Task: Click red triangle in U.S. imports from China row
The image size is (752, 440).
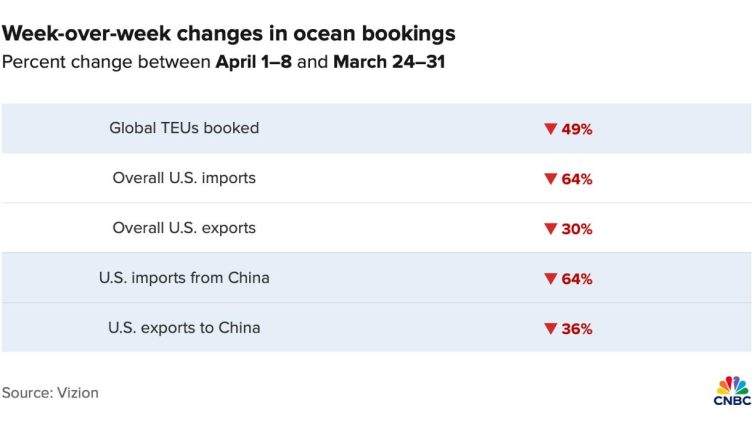Action: click(x=549, y=278)
